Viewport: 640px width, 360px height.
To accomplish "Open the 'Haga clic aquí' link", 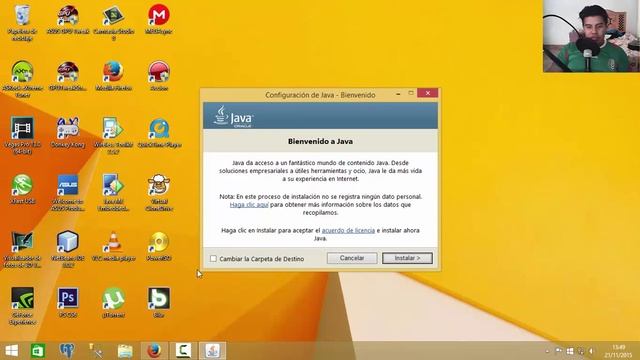I will 249,204.
